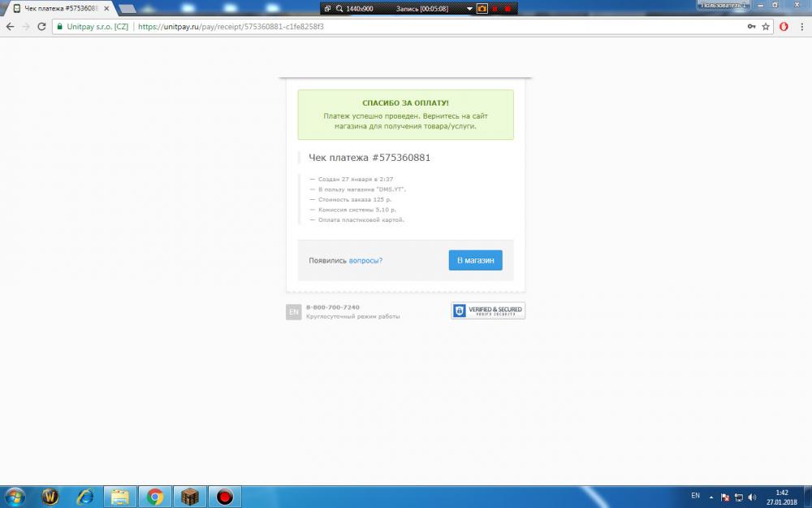Image resolution: width=812 pixels, height=508 pixels.
Task: Switch to the Чек платежа tab
Action: [61, 8]
